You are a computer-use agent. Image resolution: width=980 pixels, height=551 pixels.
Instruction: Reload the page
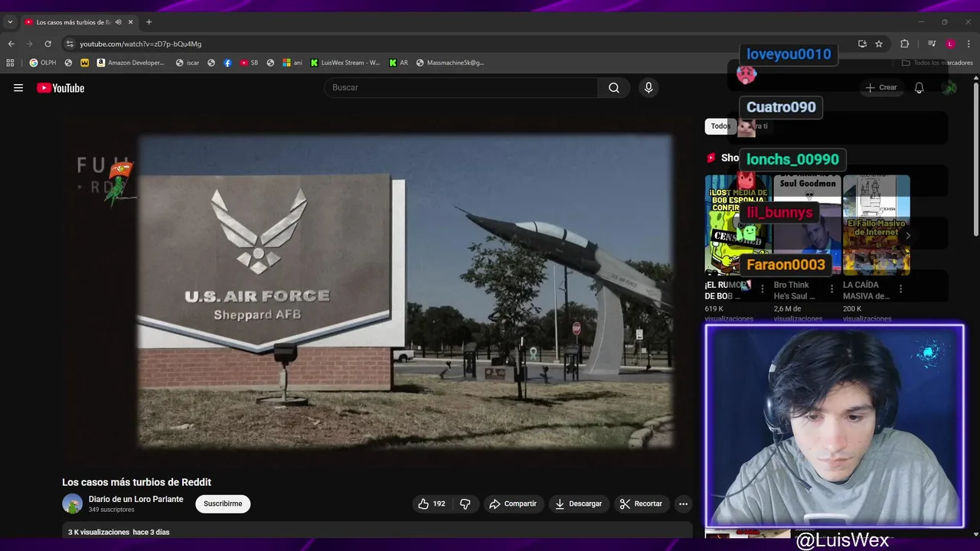[x=47, y=44]
